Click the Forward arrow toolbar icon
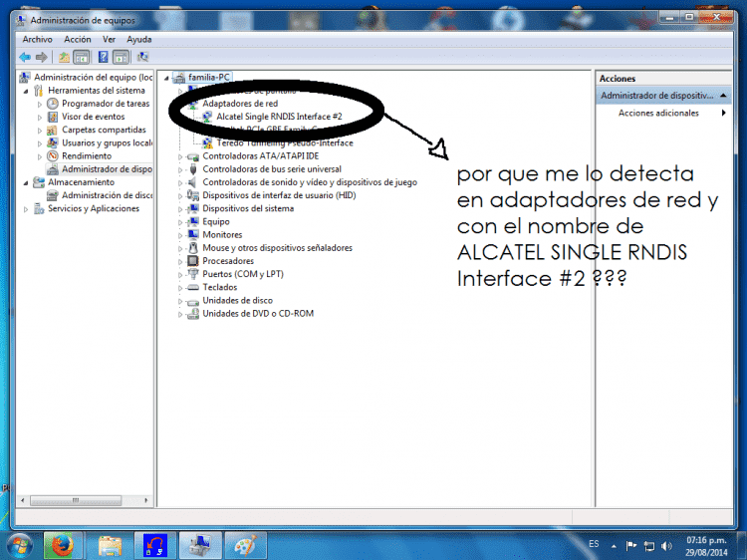This screenshot has width=747, height=560. click(x=42, y=57)
